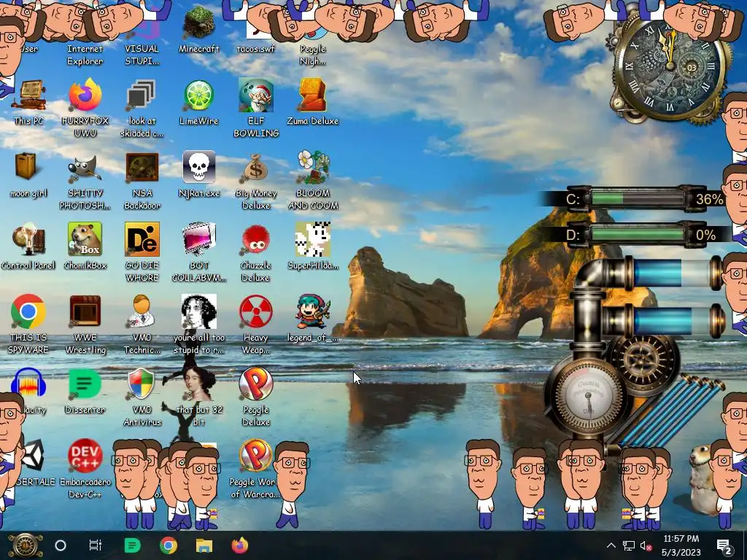Open the This PC desktop icon

pos(28,102)
